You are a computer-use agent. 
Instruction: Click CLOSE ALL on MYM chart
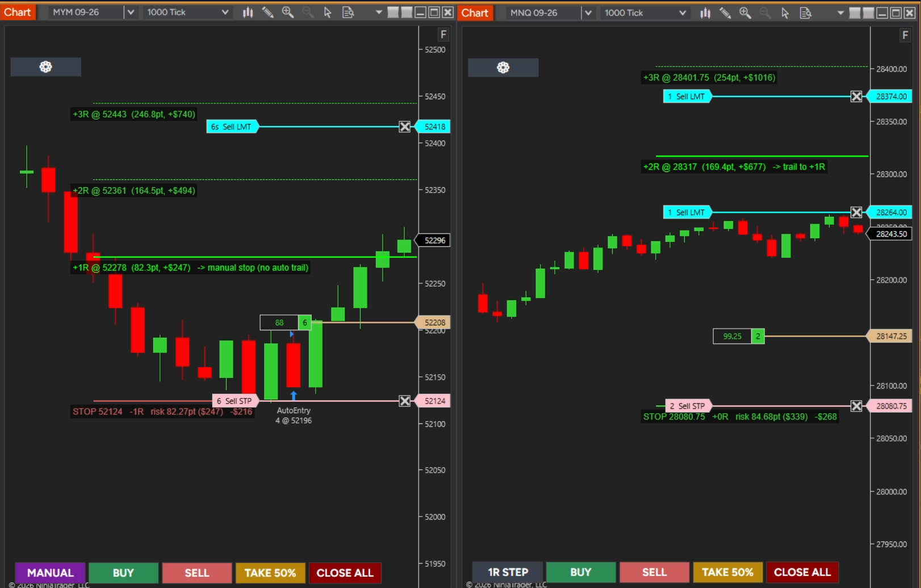[x=345, y=573]
